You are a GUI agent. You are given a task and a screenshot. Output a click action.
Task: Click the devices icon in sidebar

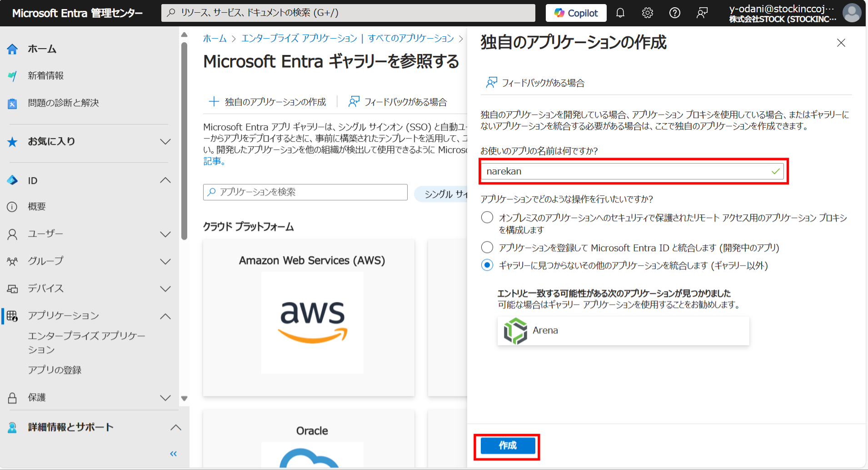tap(12, 289)
